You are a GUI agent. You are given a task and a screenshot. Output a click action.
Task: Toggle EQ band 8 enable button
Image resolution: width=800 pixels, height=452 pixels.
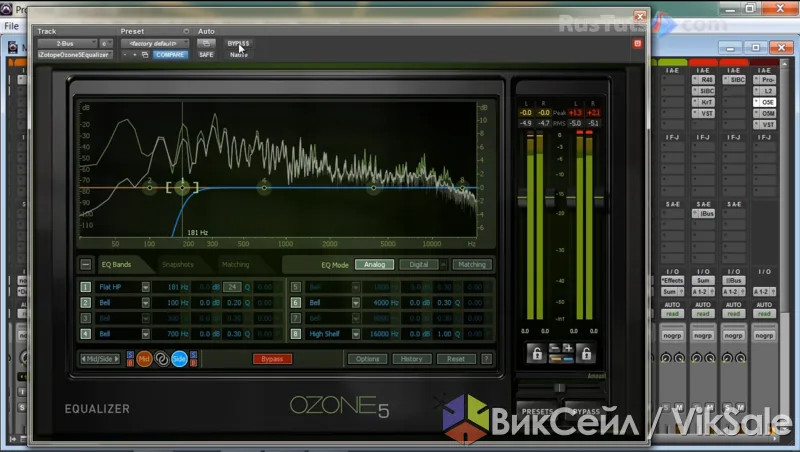tap(295, 334)
